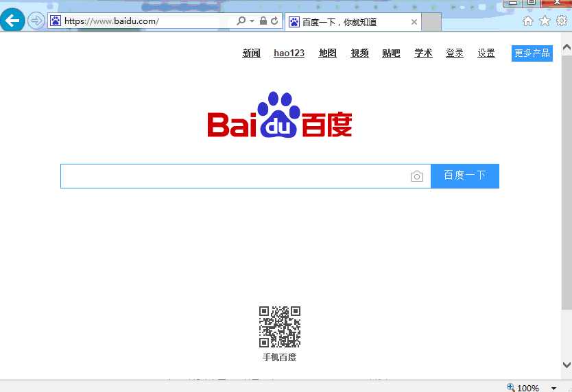572x392 pixels.
Task: Open the Tools gear icon
Action: tap(562, 21)
